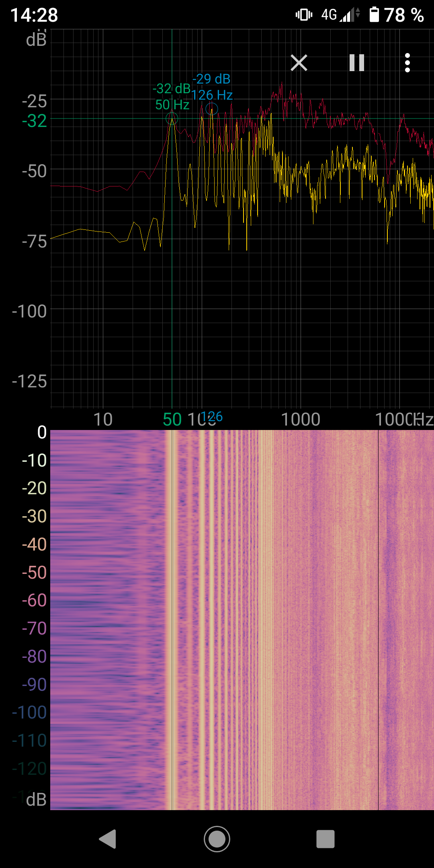Image resolution: width=434 pixels, height=868 pixels.
Task: Tap the X icon to clear markers
Action: 299,63
